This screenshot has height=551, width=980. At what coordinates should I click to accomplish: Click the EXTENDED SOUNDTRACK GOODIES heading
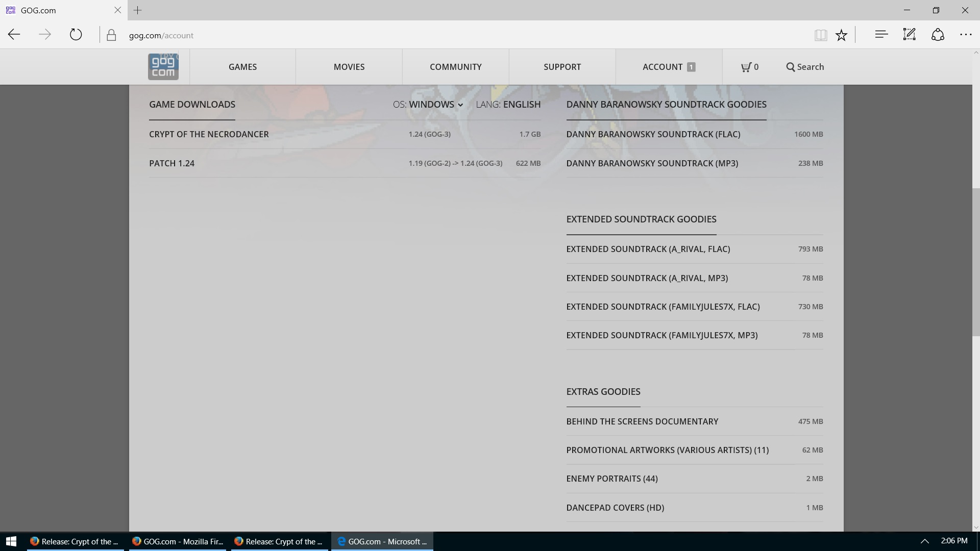(x=641, y=219)
